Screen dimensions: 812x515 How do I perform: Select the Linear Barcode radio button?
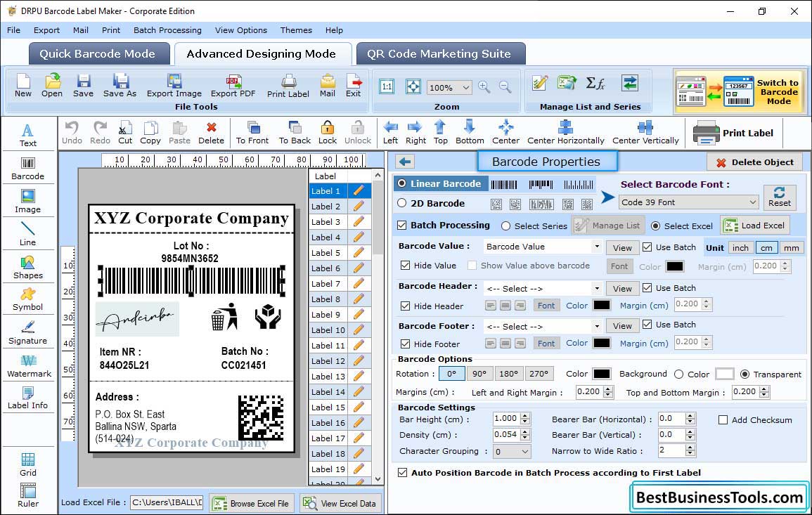(x=402, y=183)
